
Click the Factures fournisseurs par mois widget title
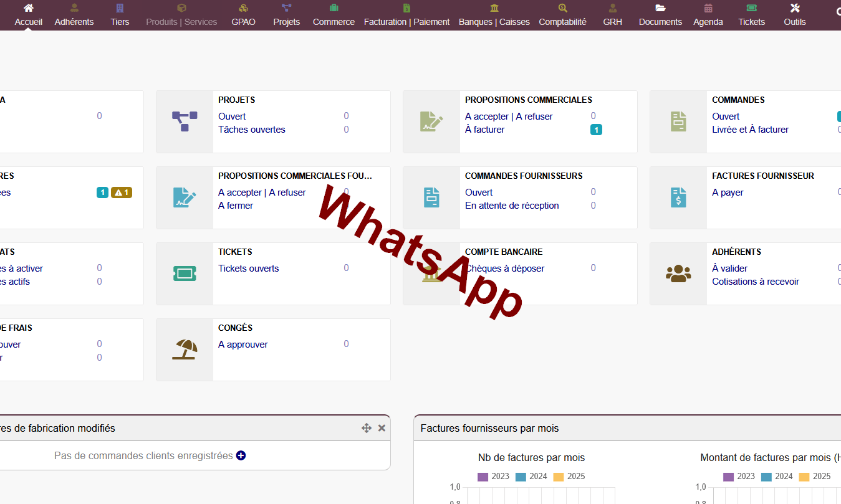pyautogui.click(x=489, y=429)
